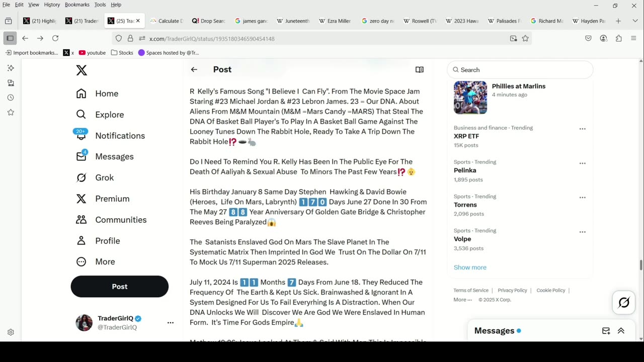Open the Help menu
644x362 pixels.
pos(116,5)
